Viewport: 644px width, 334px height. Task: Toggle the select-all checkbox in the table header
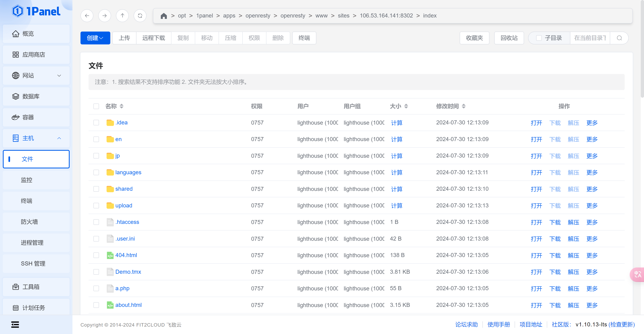coord(96,106)
